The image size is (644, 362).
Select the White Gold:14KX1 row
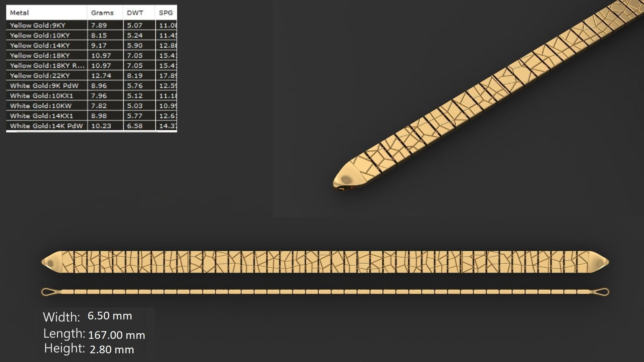[x=41, y=116]
